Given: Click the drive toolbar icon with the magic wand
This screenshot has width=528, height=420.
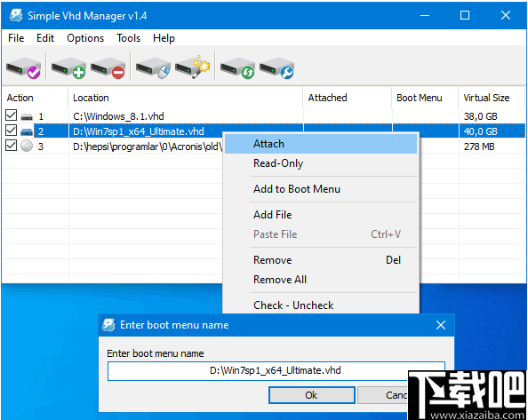Looking at the screenshot, I should click(192, 67).
